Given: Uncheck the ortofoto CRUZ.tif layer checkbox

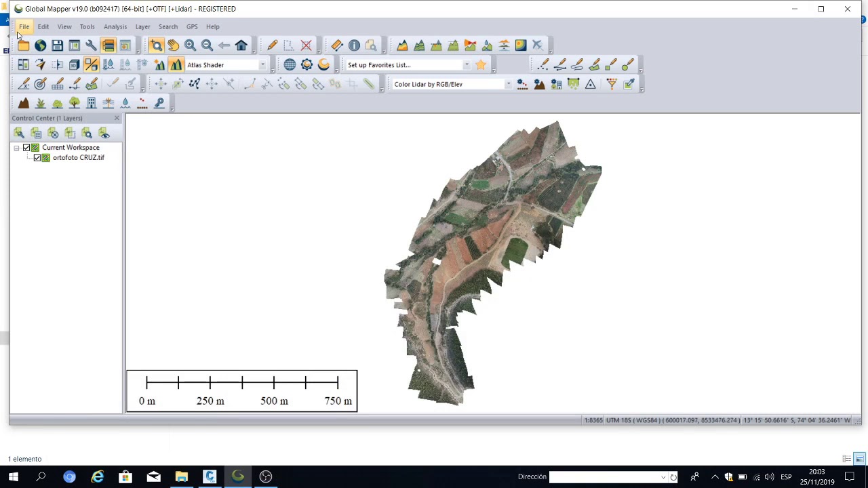Looking at the screenshot, I should point(37,158).
